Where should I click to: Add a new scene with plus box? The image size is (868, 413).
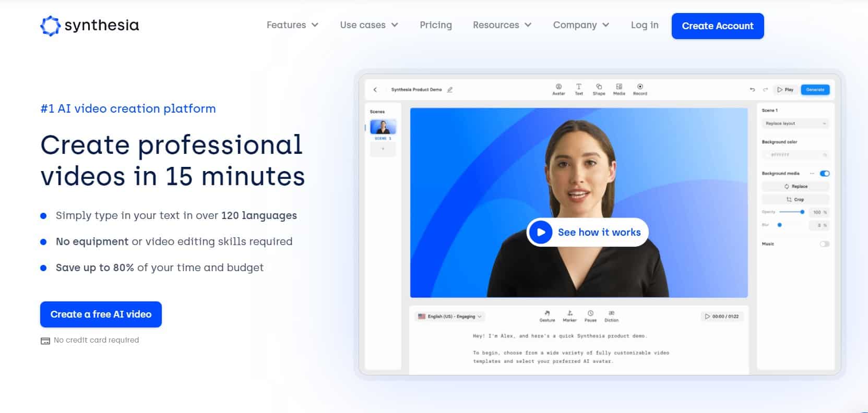coord(383,149)
